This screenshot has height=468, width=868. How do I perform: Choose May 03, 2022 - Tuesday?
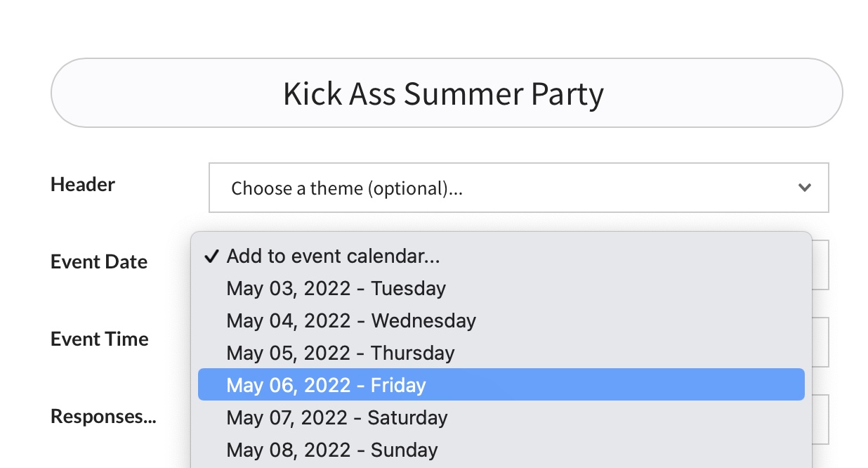click(336, 289)
